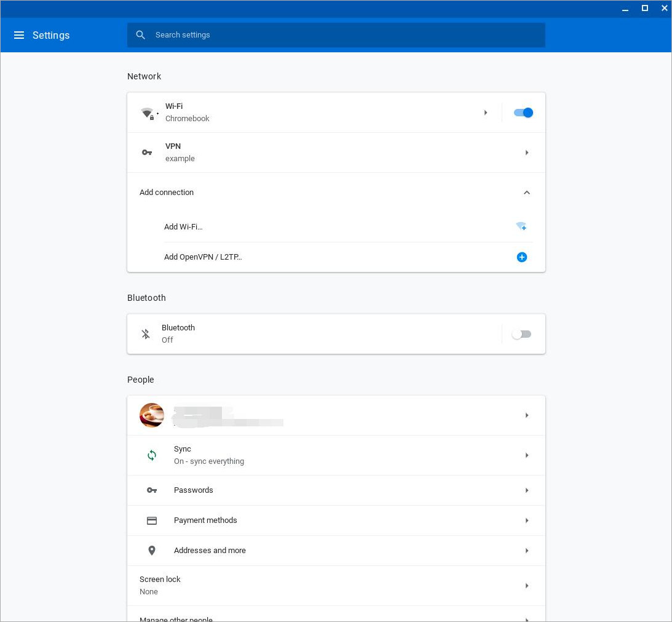Open Screen lock settings
Image resolution: width=672 pixels, height=622 pixels.
[x=527, y=586]
